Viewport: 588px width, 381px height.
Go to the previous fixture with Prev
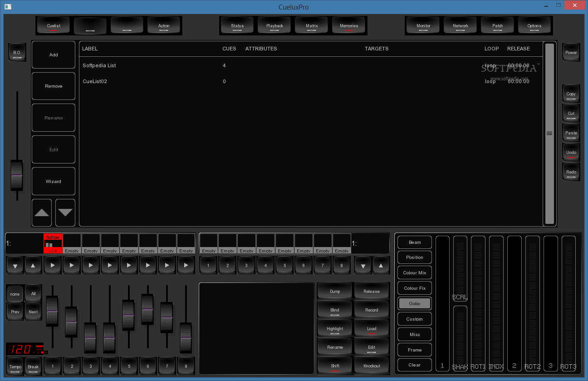click(15, 312)
